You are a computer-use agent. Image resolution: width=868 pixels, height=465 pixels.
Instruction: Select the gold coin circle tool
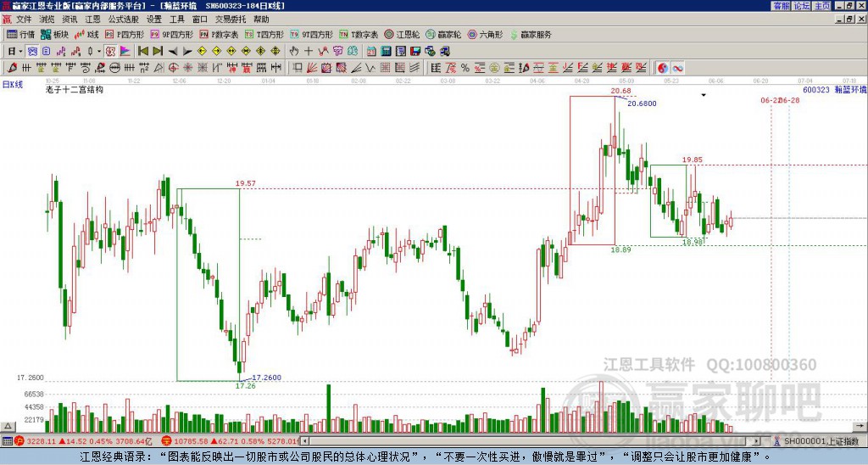pos(494,68)
